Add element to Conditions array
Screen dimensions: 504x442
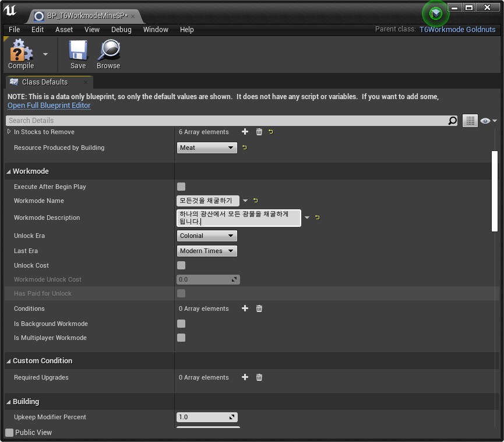245,308
